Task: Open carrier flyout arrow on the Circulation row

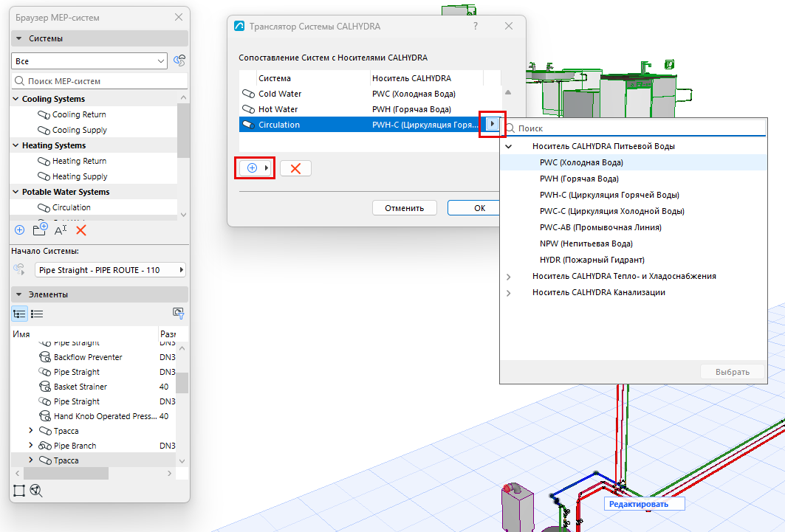Action: point(493,124)
